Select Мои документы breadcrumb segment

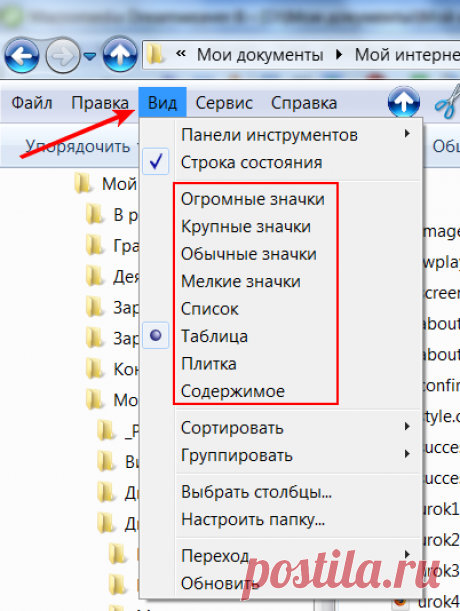tap(260, 55)
